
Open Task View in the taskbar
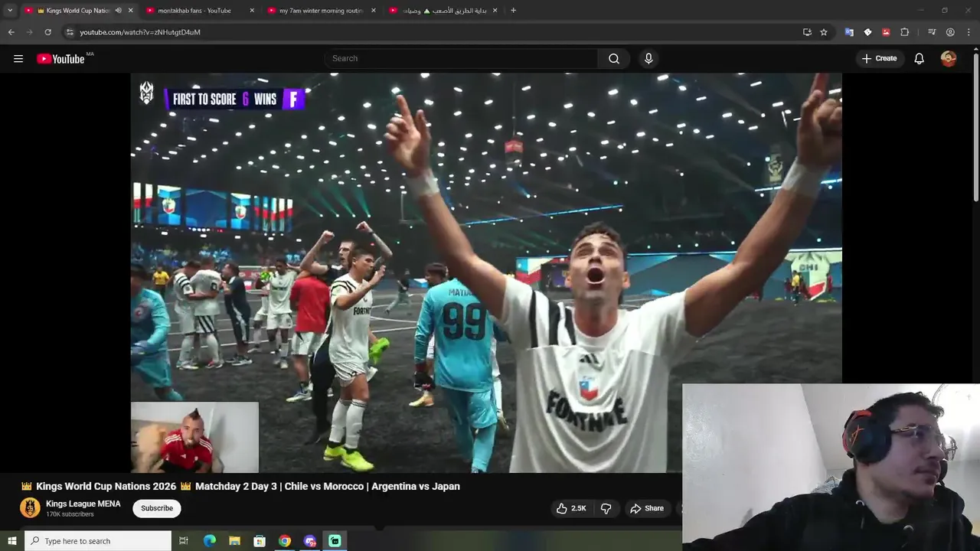184,541
